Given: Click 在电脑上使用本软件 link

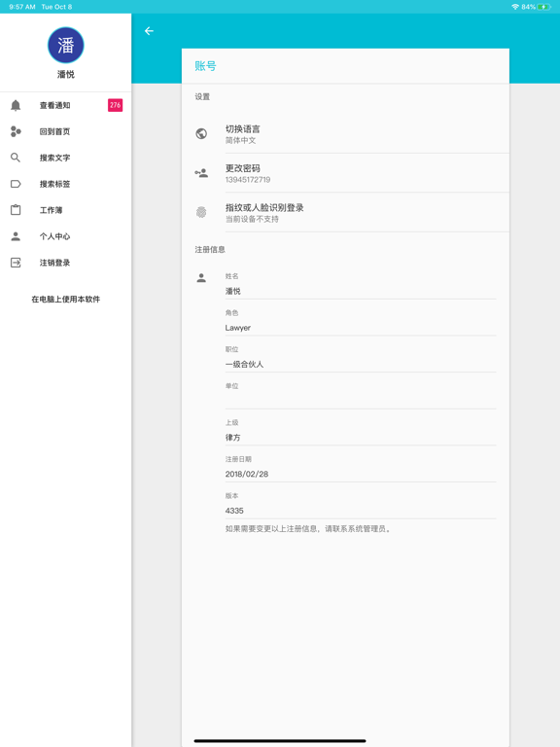Looking at the screenshot, I should (66, 300).
